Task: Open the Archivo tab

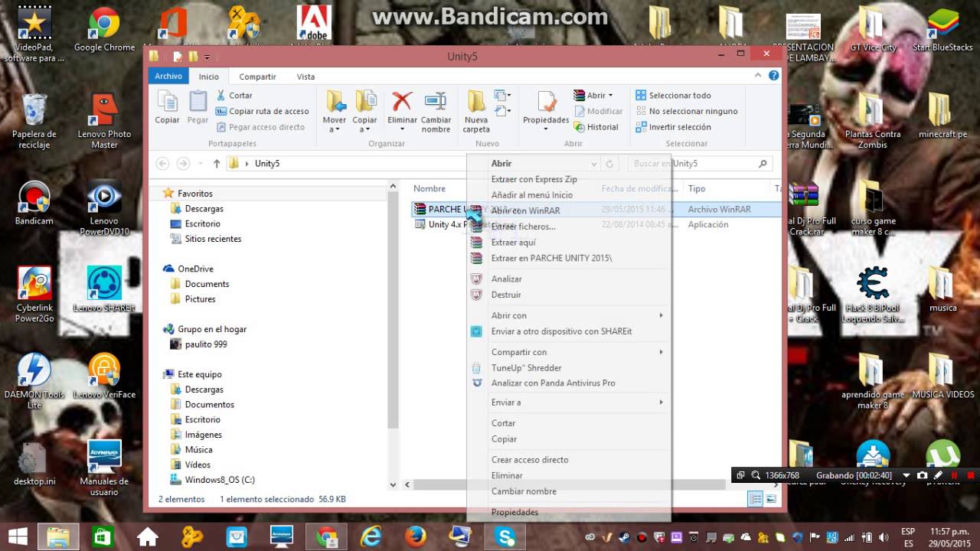Action: pos(168,77)
